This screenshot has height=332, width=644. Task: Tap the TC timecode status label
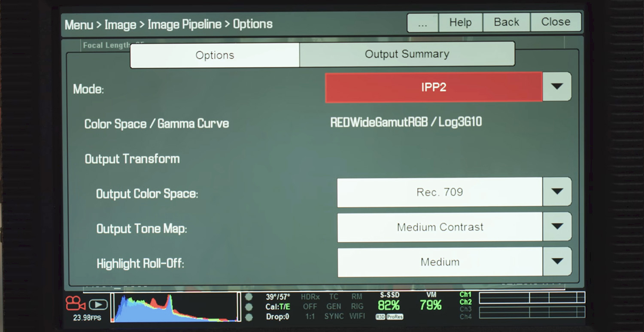334,297
